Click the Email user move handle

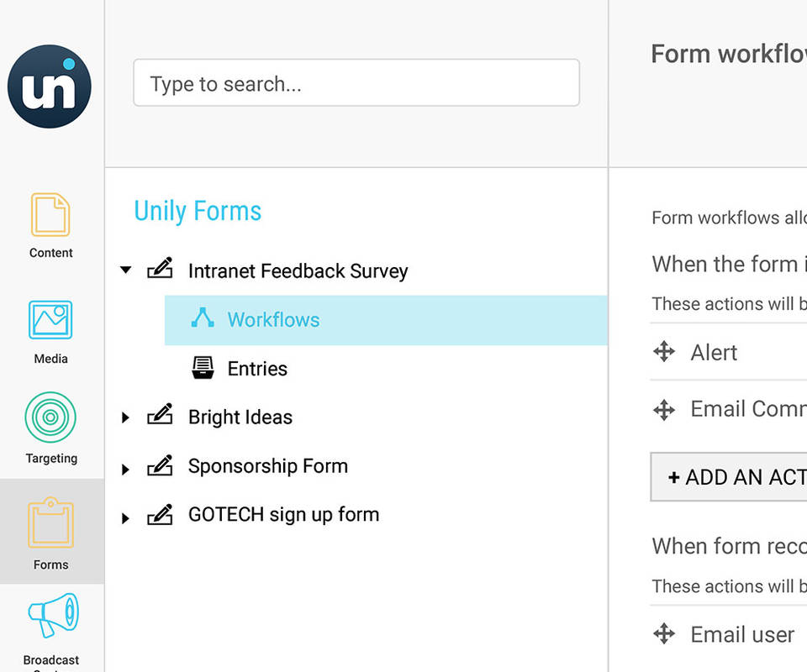(664, 634)
